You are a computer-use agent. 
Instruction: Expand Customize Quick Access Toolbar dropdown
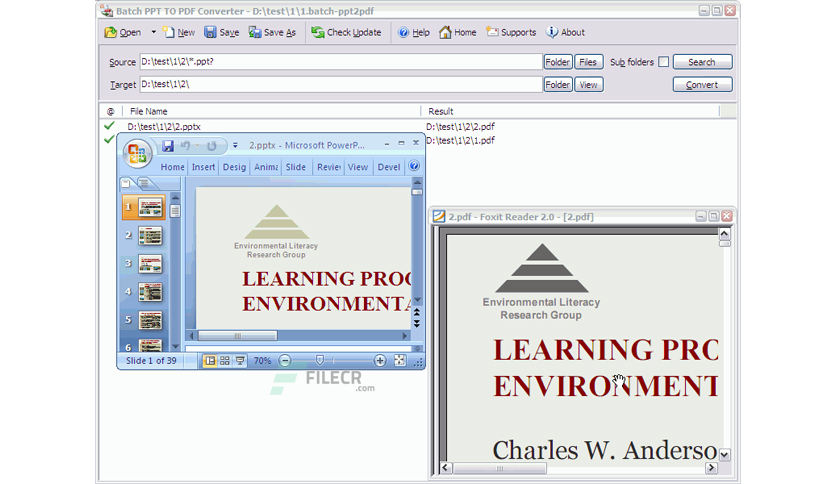pos(235,146)
